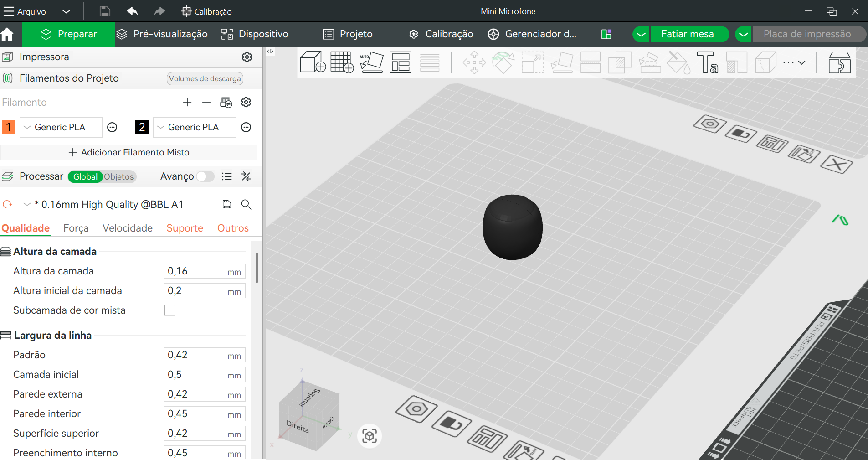Click the Arrange all objects icon

coord(401,62)
